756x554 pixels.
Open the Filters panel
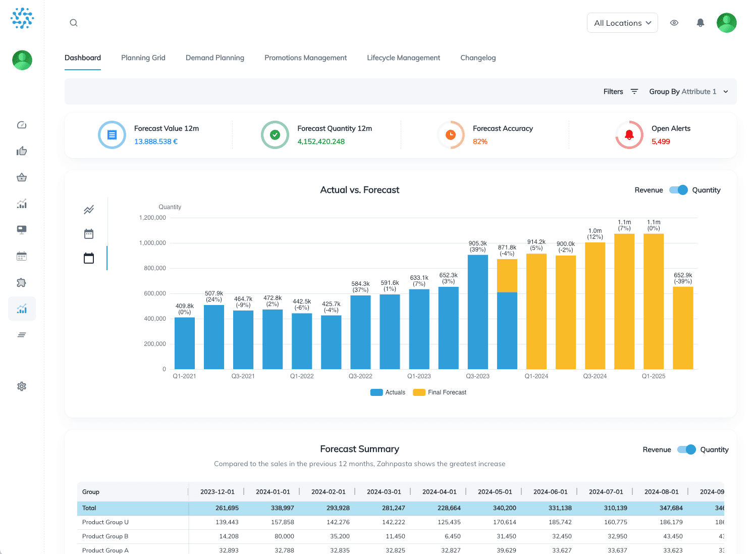click(x=620, y=91)
